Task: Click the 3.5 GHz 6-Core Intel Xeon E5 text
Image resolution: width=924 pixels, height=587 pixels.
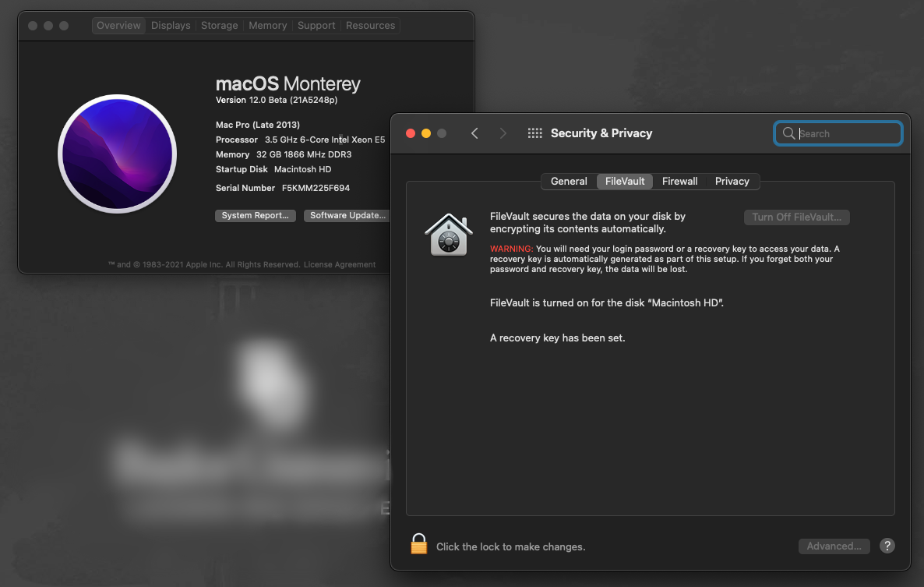Action: tap(325, 140)
